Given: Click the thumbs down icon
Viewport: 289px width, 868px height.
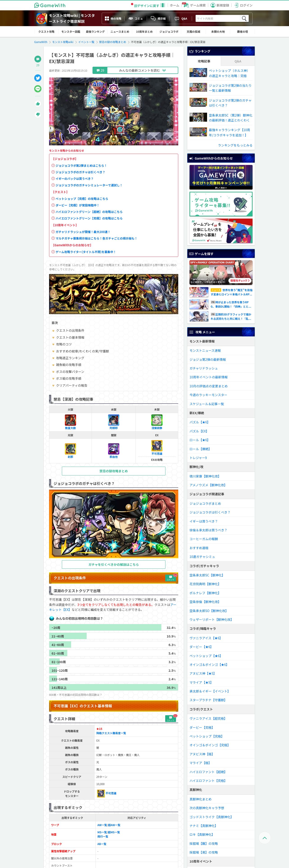Looking at the screenshot, I should (x=38, y=114).
